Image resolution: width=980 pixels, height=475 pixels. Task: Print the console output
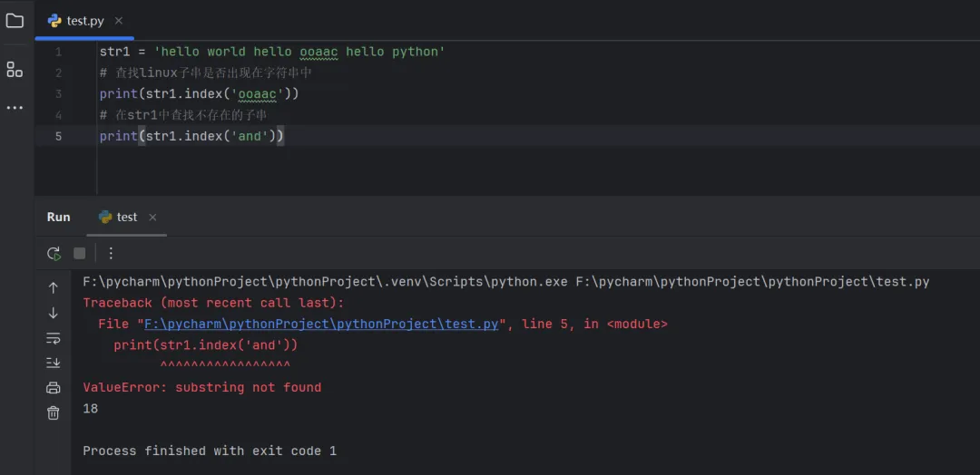tap(54, 388)
